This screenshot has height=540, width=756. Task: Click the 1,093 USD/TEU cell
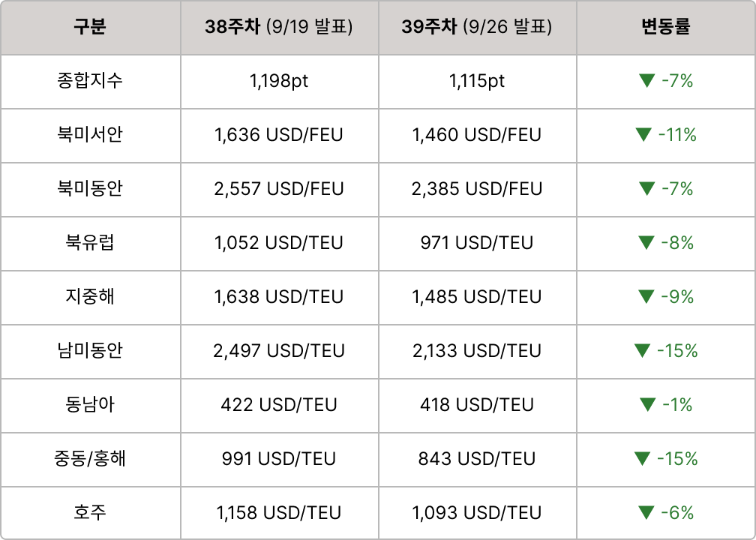[477, 513]
